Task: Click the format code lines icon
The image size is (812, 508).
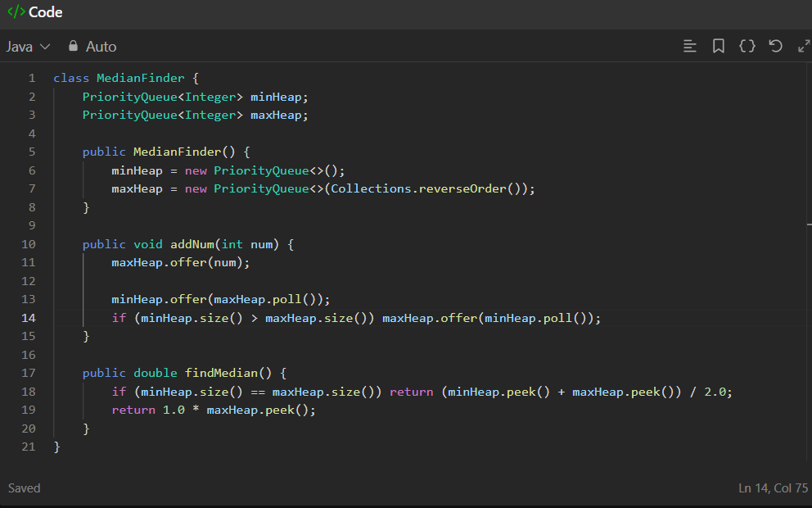Action: pyautogui.click(x=689, y=46)
